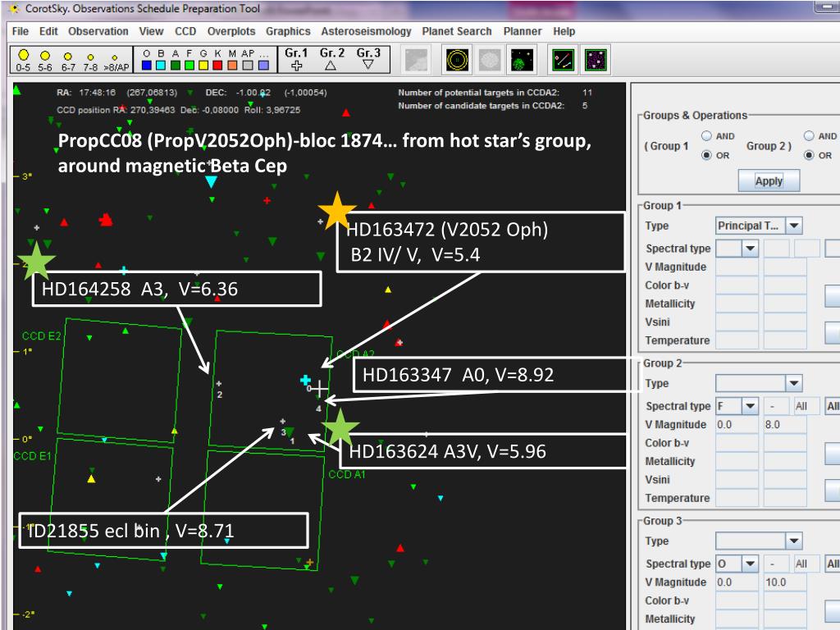Click Group 1 Vsini minimum field
Screen dimensions: 840x630
tap(737, 322)
